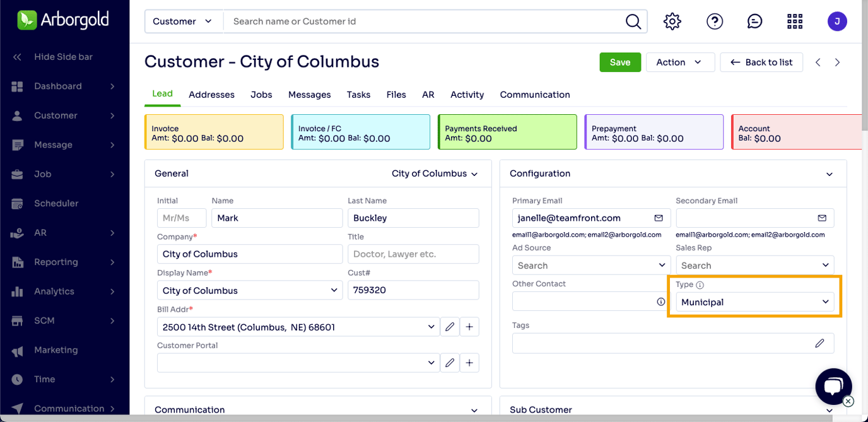Open the chat messages icon in header
This screenshot has height=422, width=868.
click(754, 21)
